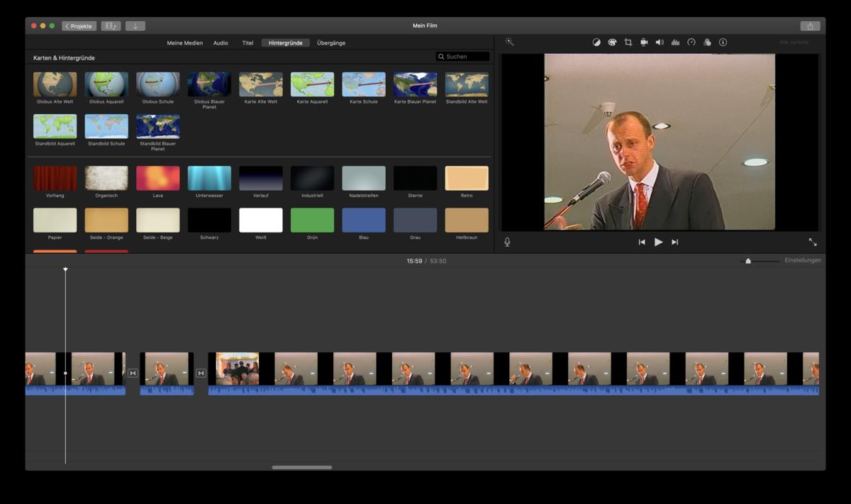Skip to previous clip in viewer
This screenshot has height=504, width=851.
pos(642,242)
